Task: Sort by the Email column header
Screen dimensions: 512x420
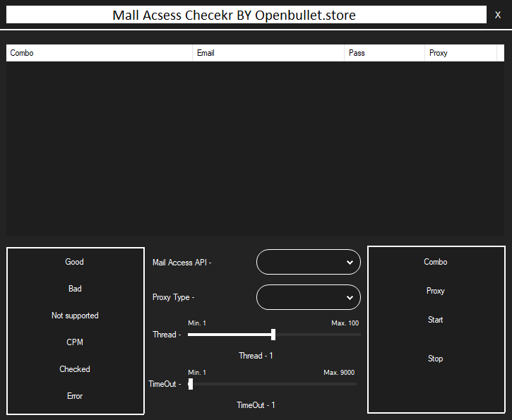Action: click(x=268, y=53)
